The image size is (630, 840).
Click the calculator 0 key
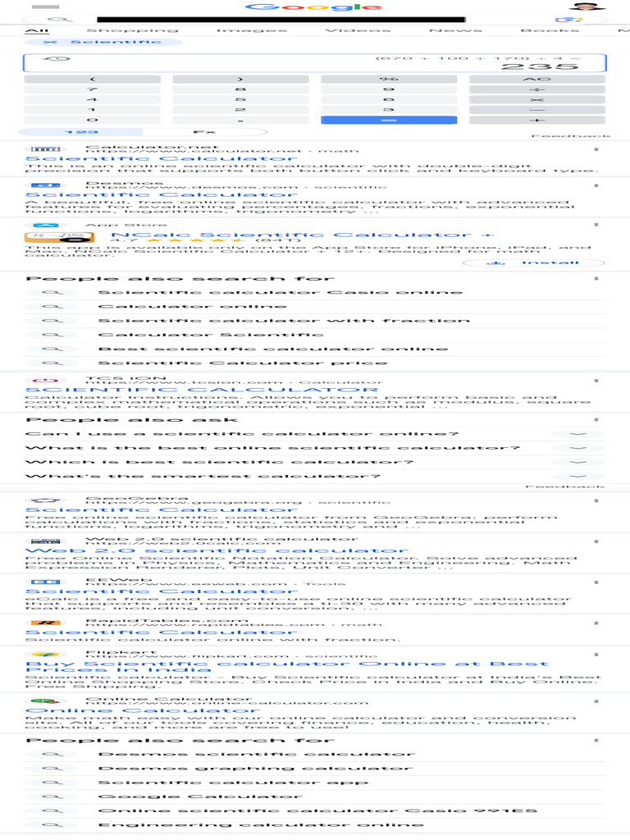click(92, 120)
